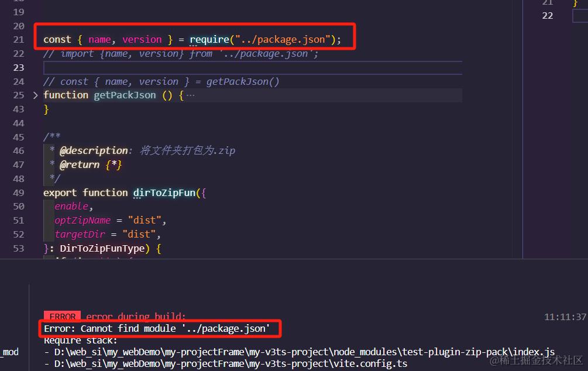Click line number 22 in right editor pane
This screenshot has width=588, height=371.
[548, 16]
